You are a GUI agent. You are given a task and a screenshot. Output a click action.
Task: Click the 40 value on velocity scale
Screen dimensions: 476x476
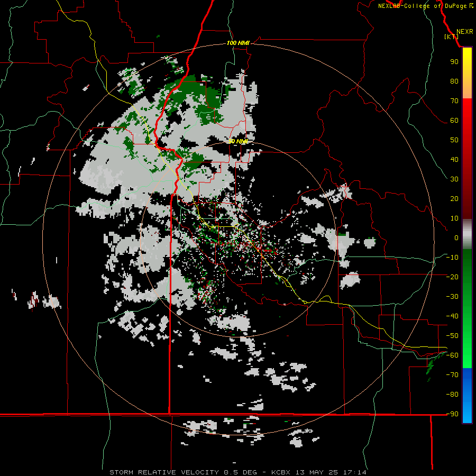(454, 159)
